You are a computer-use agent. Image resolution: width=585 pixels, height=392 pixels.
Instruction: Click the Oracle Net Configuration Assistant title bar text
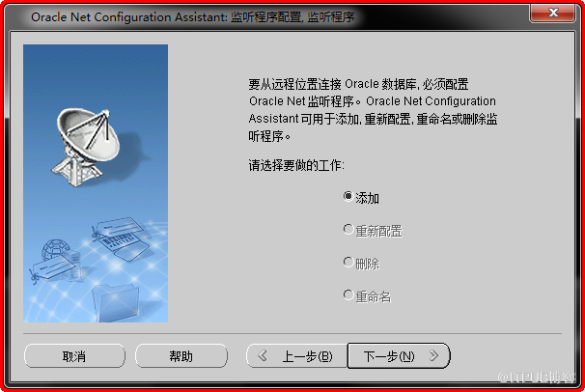tap(192, 17)
